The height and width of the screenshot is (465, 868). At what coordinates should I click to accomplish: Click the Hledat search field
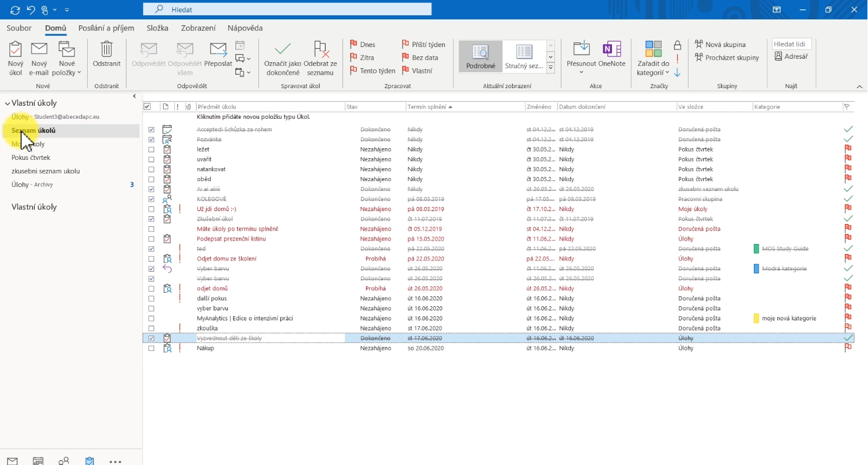[x=287, y=9]
